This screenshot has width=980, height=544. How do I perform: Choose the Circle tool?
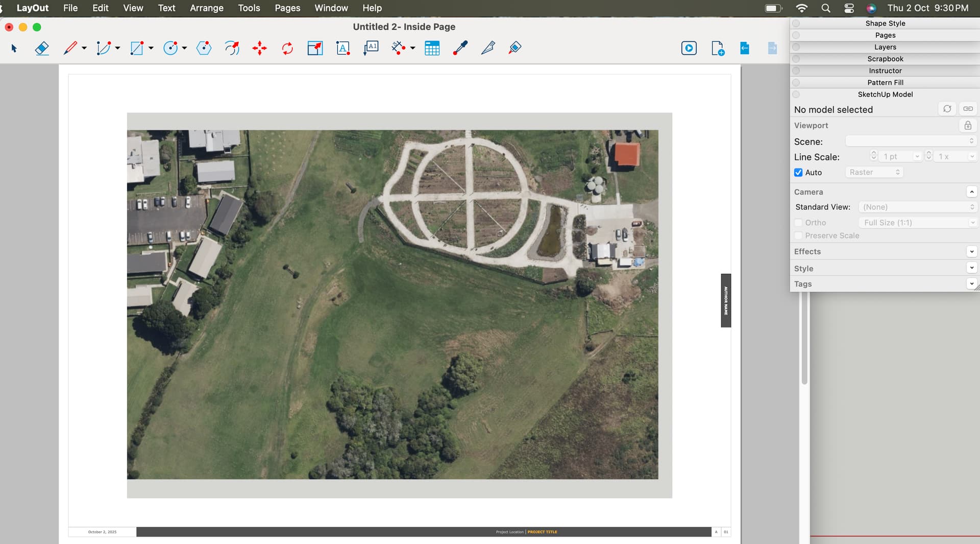click(170, 48)
